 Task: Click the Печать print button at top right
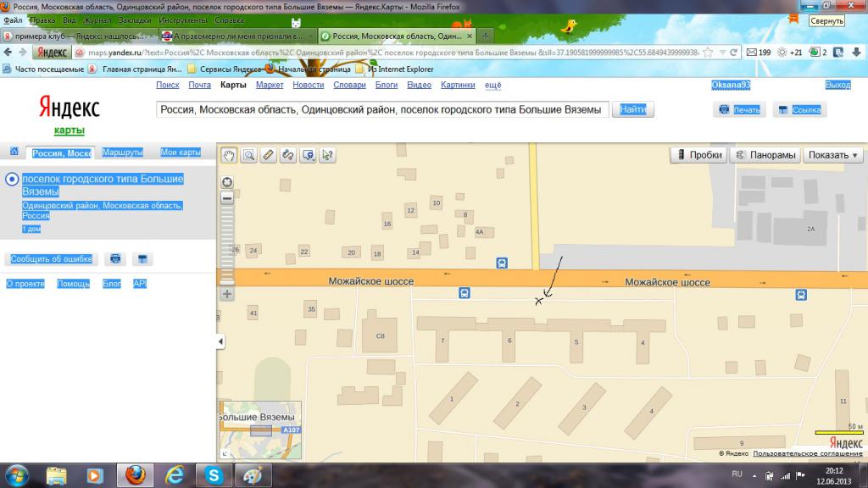[x=739, y=109]
